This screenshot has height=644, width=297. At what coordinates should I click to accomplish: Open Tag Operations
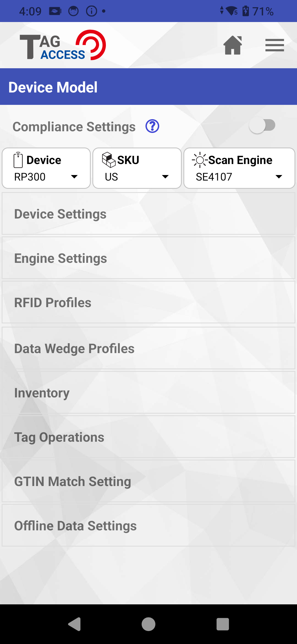coord(148,437)
